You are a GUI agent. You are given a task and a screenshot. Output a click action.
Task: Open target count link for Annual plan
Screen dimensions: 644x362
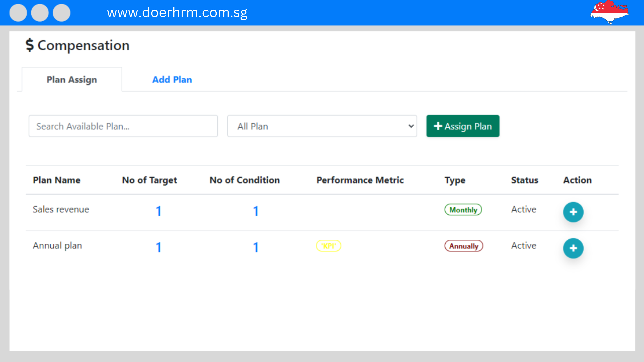point(158,247)
